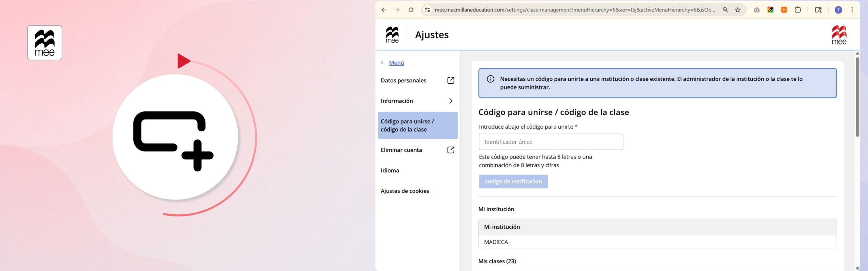Viewport: 868px width, 271px height.
Task: Open the rainbow color picker extension
Action: point(770,10)
